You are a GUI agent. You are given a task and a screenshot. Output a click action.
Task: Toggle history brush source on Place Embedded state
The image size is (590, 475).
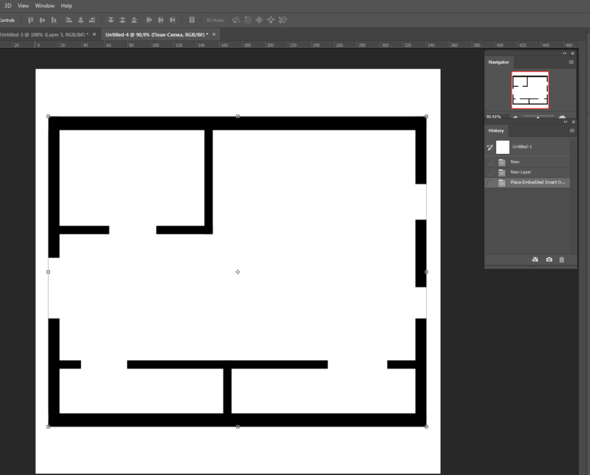coord(490,183)
